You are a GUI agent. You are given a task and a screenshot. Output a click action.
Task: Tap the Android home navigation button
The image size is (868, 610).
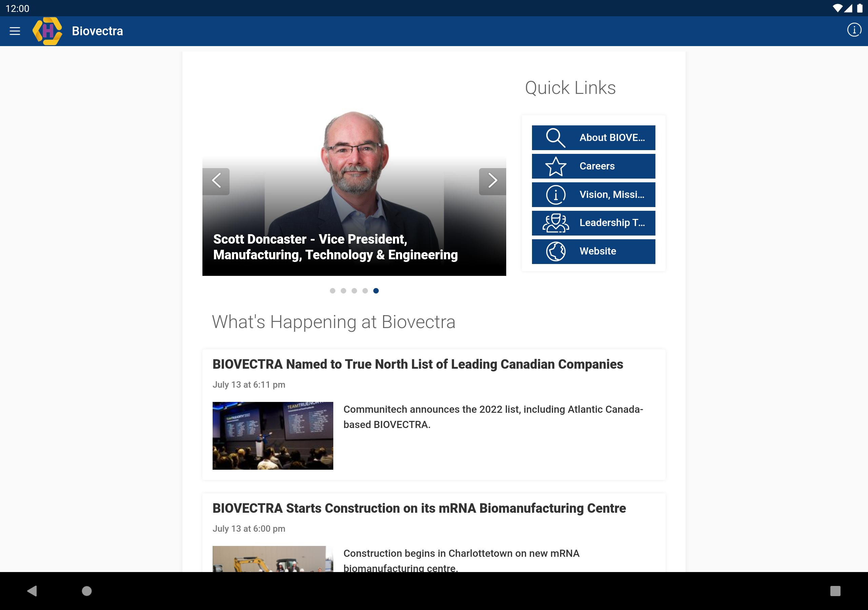(87, 591)
